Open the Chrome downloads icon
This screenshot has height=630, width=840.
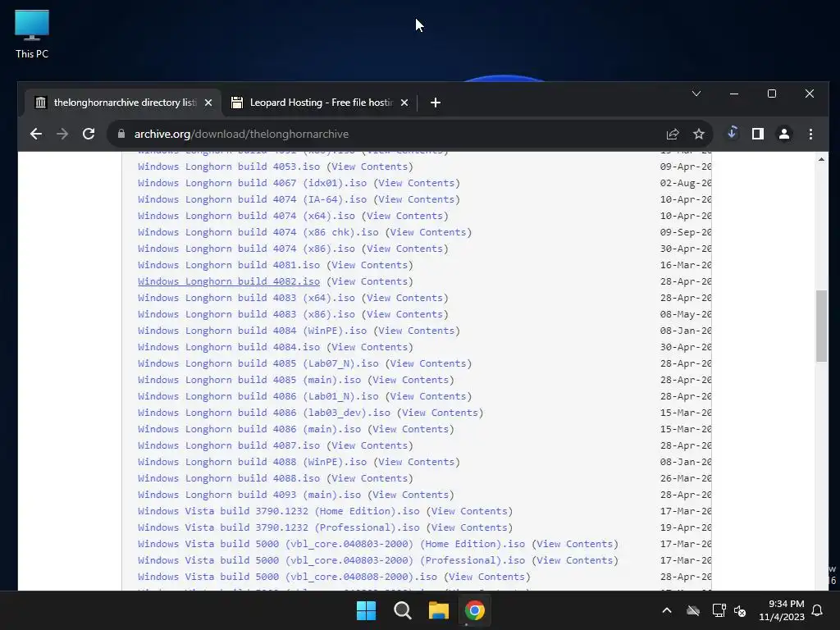click(x=732, y=133)
